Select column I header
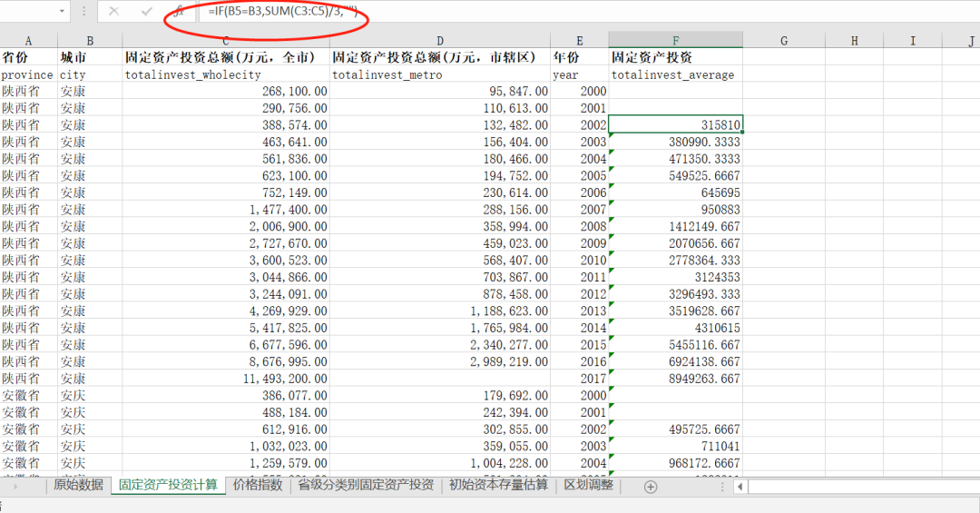Image resolution: width=980 pixels, height=513 pixels. click(x=913, y=41)
